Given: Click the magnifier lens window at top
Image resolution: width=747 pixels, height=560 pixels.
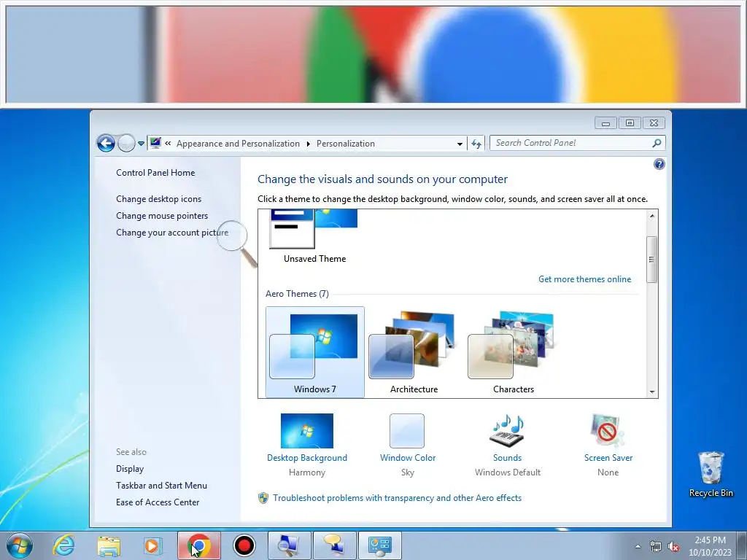Looking at the screenshot, I should coord(373,54).
